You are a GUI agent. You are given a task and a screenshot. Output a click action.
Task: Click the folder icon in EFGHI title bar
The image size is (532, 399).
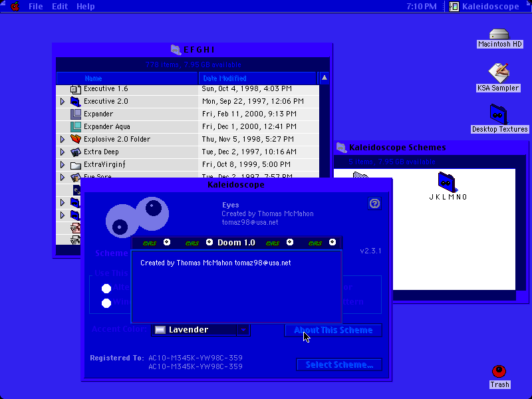point(176,50)
